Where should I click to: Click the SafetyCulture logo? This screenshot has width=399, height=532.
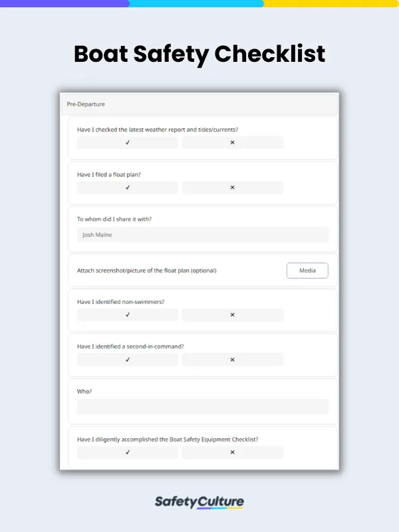pyautogui.click(x=199, y=502)
